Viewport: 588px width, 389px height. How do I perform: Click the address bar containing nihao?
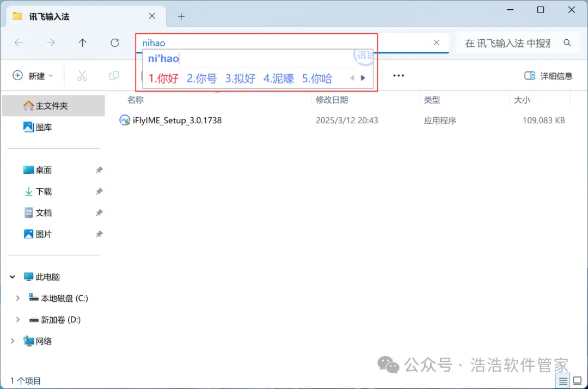point(292,43)
